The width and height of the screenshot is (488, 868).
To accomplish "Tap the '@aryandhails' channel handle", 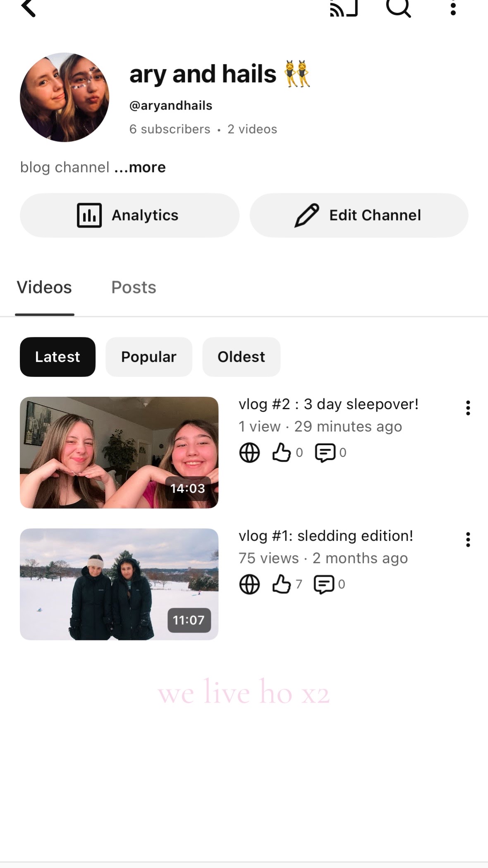I will (x=171, y=106).
